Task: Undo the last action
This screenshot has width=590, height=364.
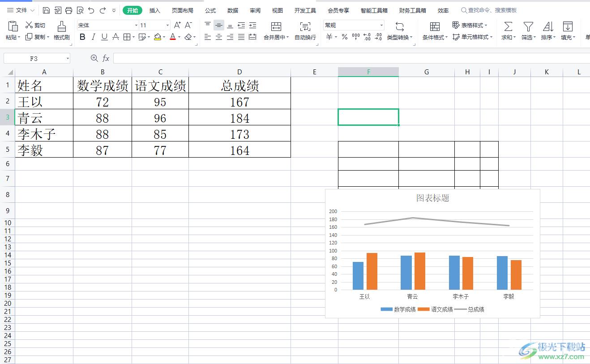Action: pyautogui.click(x=91, y=10)
